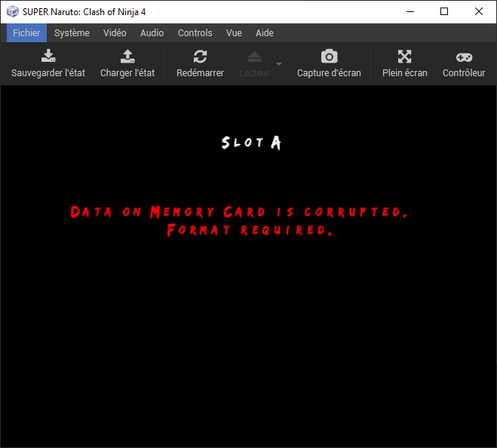Click the emulator app icon in title bar
This screenshot has width=497, height=448.
click(12, 11)
